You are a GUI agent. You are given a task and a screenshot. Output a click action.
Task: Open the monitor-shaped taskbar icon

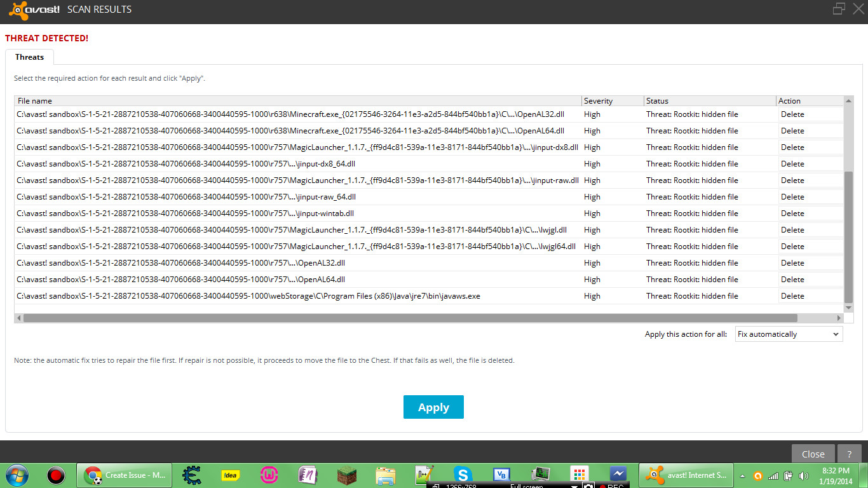tap(540, 475)
